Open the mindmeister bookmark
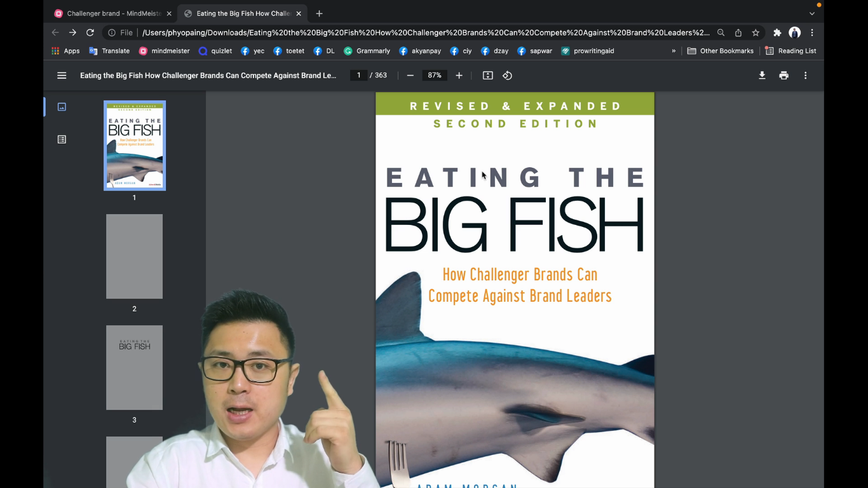 (165, 51)
